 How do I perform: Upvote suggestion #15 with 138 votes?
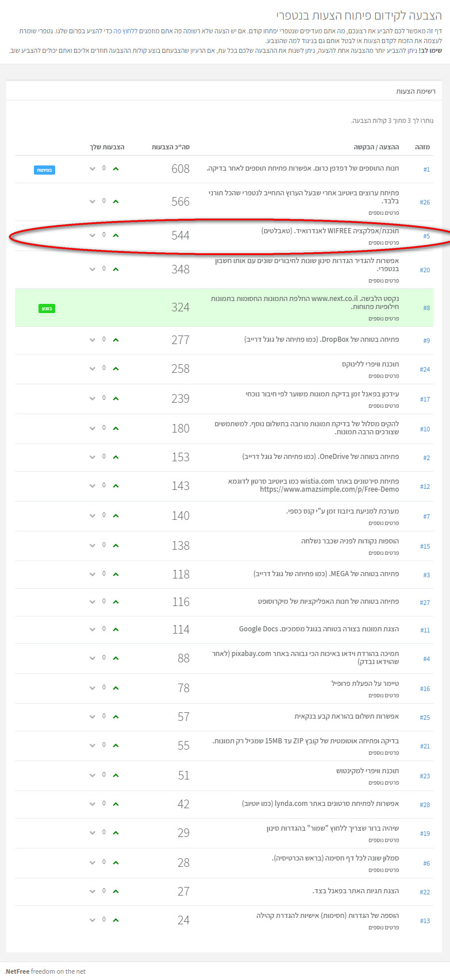tap(116, 546)
